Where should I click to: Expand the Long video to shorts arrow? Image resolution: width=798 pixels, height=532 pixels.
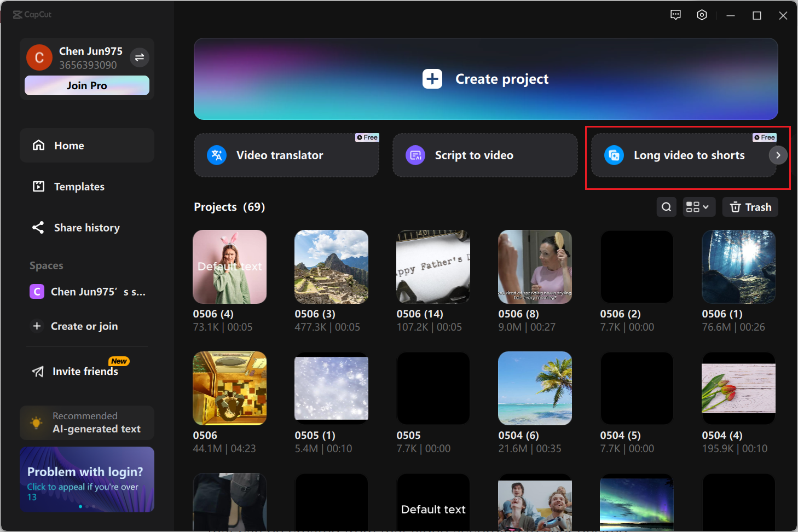pos(778,155)
